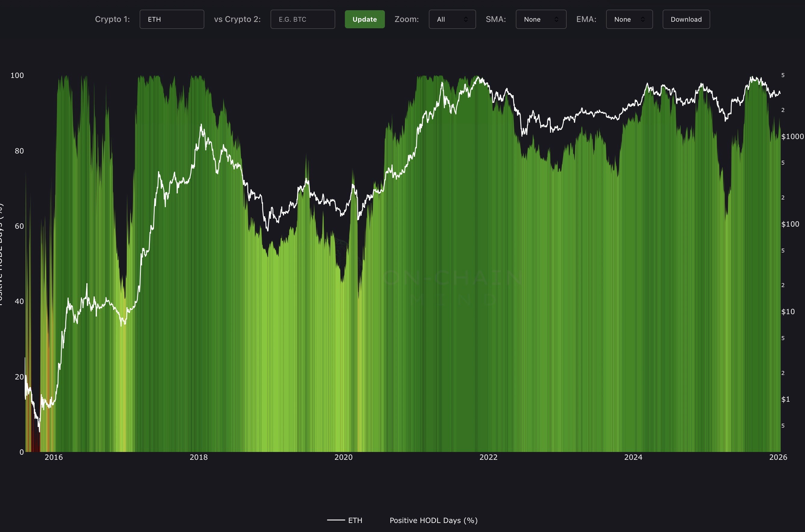Click the Download button
This screenshot has width=805, height=532.
686,19
